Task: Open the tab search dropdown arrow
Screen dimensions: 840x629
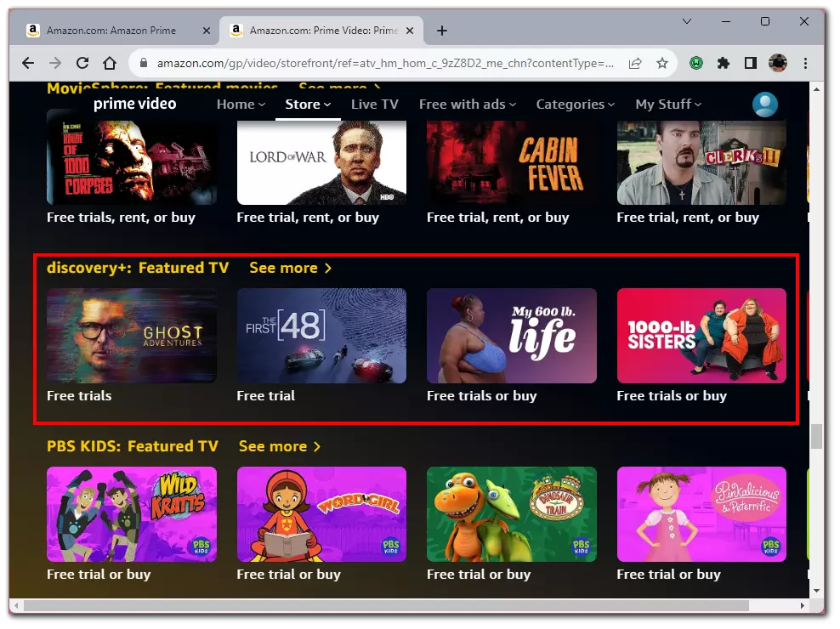Action: click(x=687, y=21)
